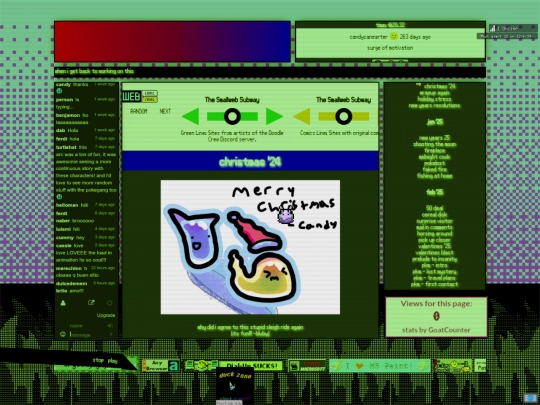Click the green line center circle
Screen dimensions: 540x405
[232, 116]
